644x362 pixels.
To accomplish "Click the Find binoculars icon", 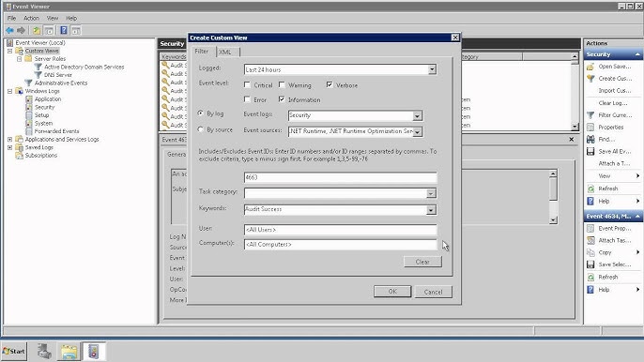I will (x=590, y=139).
